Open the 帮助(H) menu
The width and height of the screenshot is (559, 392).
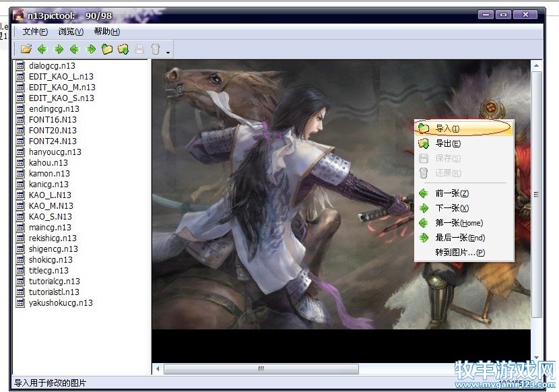106,32
